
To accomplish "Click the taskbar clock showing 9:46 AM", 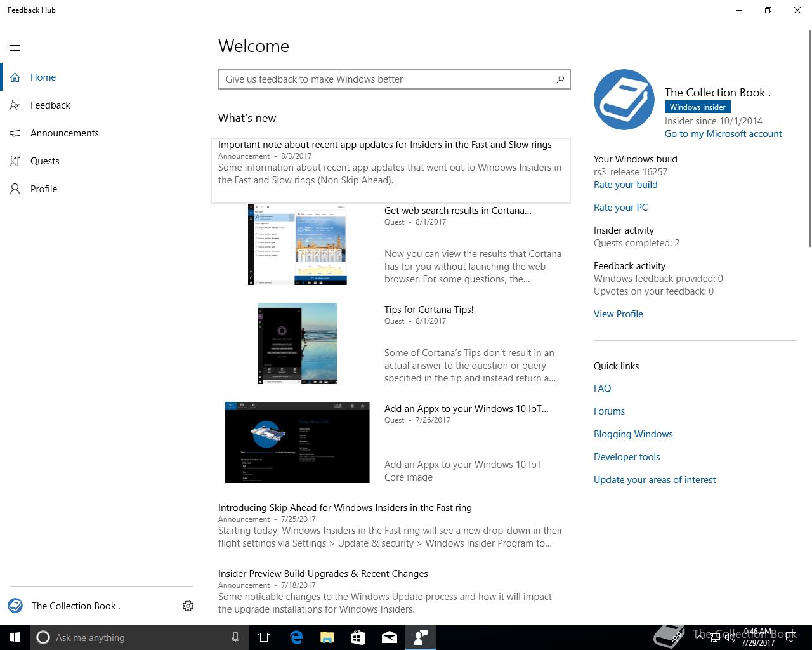I will point(758,637).
